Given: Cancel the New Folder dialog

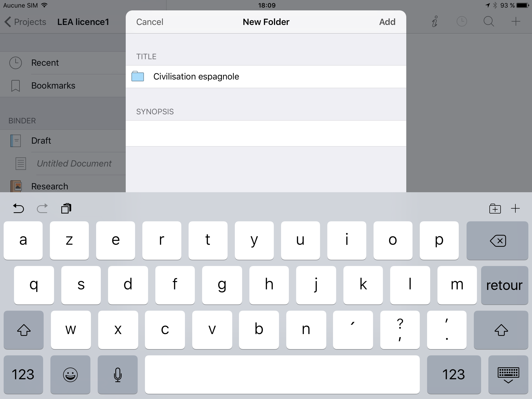Looking at the screenshot, I should tap(150, 22).
